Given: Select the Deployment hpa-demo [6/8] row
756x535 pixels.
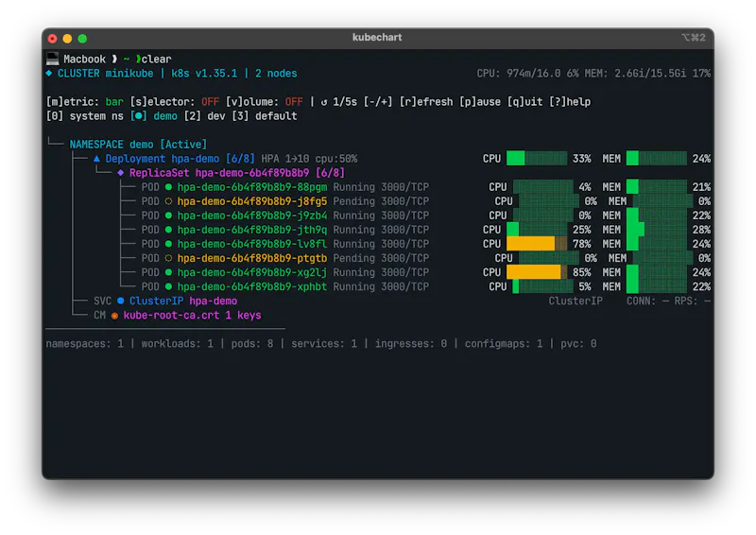Looking at the screenshot, I should (x=180, y=158).
